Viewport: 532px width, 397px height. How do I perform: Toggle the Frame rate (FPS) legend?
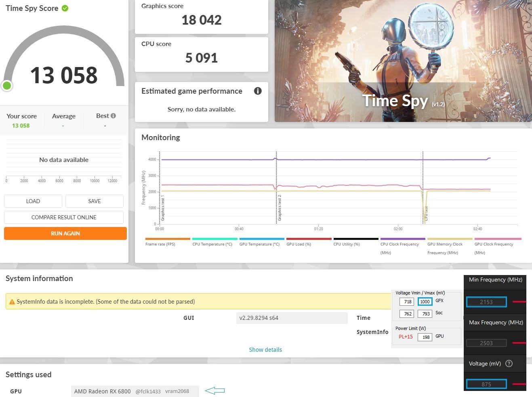[x=168, y=242]
